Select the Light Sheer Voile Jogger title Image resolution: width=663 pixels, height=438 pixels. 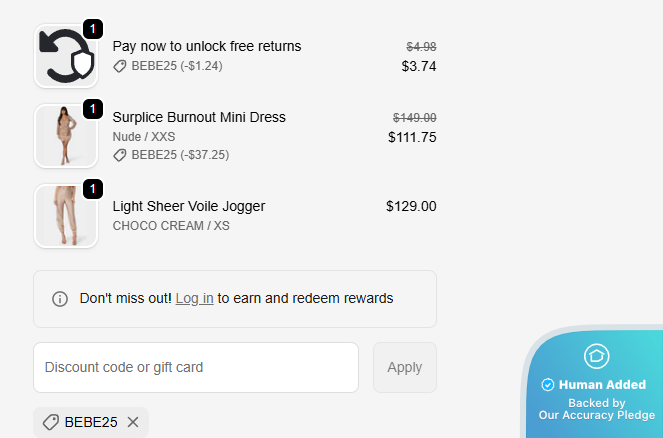[189, 206]
